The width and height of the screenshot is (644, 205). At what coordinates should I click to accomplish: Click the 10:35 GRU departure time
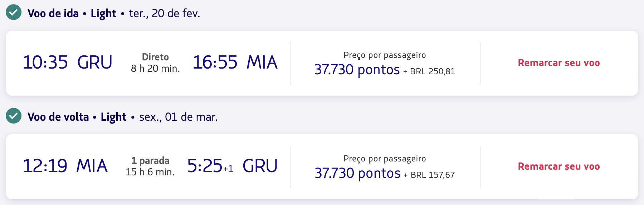pyautogui.click(x=68, y=62)
